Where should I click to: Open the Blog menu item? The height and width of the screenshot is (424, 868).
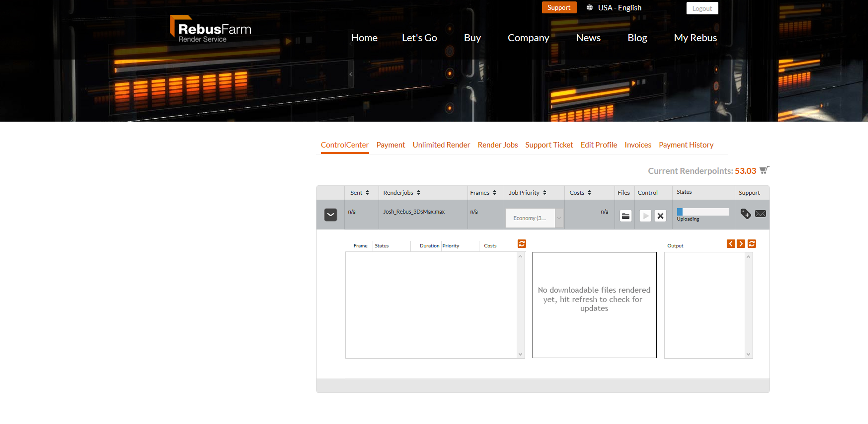[637, 38]
